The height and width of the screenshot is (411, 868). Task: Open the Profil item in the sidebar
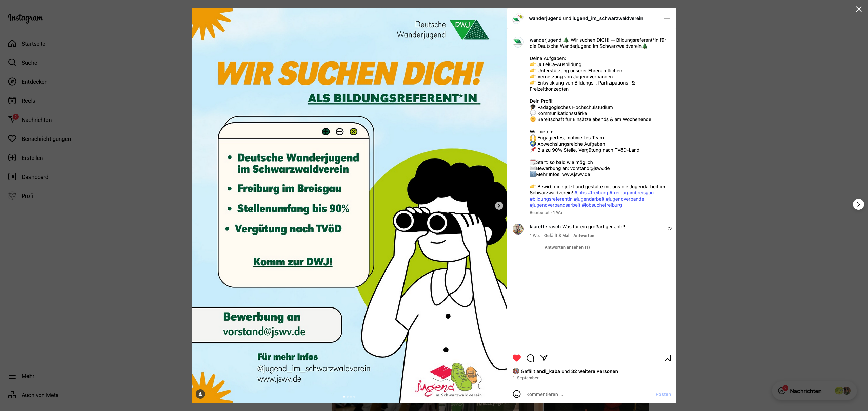[x=28, y=196]
